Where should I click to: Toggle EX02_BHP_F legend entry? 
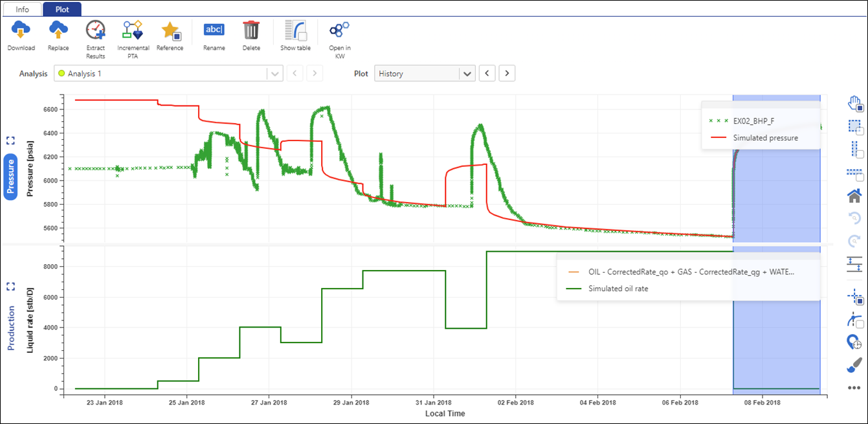[x=754, y=120]
